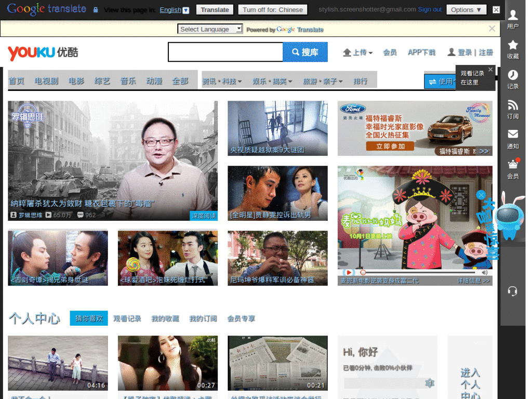This screenshot has height=399, width=532.
Task: Select the 观看记录 tab
Action: (127, 318)
